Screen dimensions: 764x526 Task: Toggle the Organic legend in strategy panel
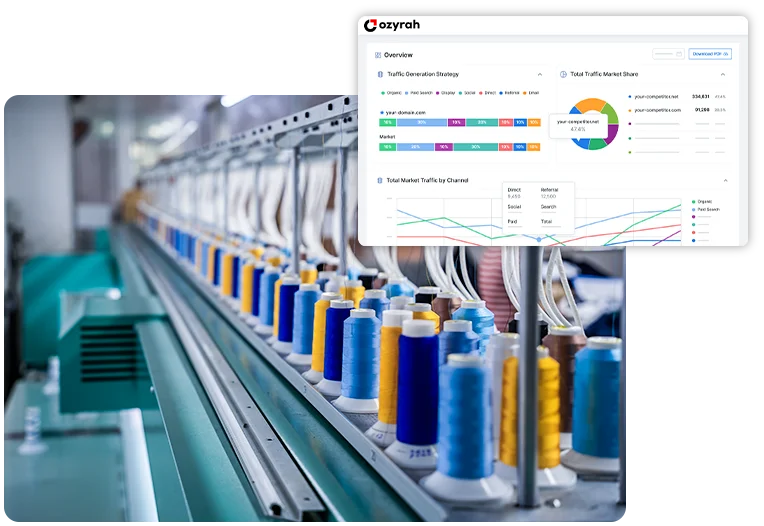pyautogui.click(x=390, y=93)
